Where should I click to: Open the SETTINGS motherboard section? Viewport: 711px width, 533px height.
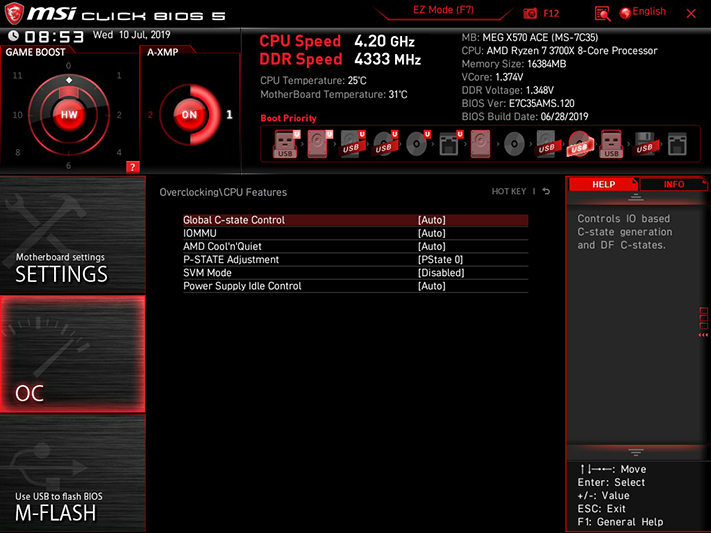point(73,235)
